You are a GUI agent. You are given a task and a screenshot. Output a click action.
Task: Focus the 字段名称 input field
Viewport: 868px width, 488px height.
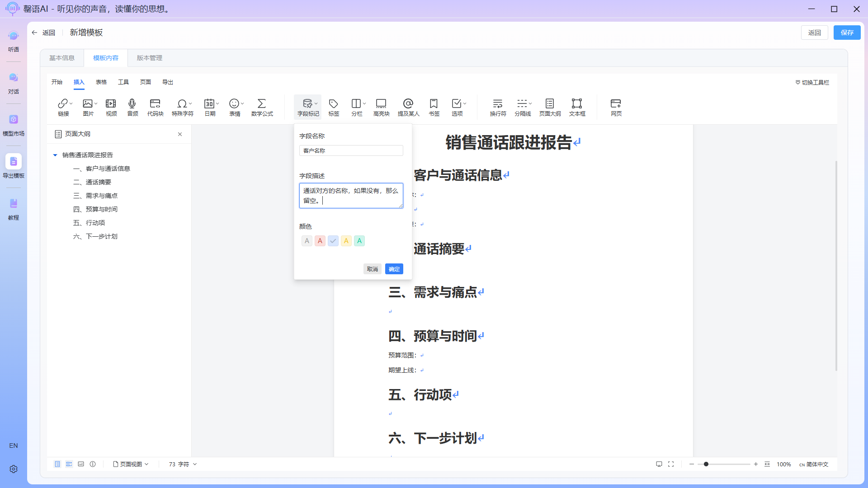(351, 150)
